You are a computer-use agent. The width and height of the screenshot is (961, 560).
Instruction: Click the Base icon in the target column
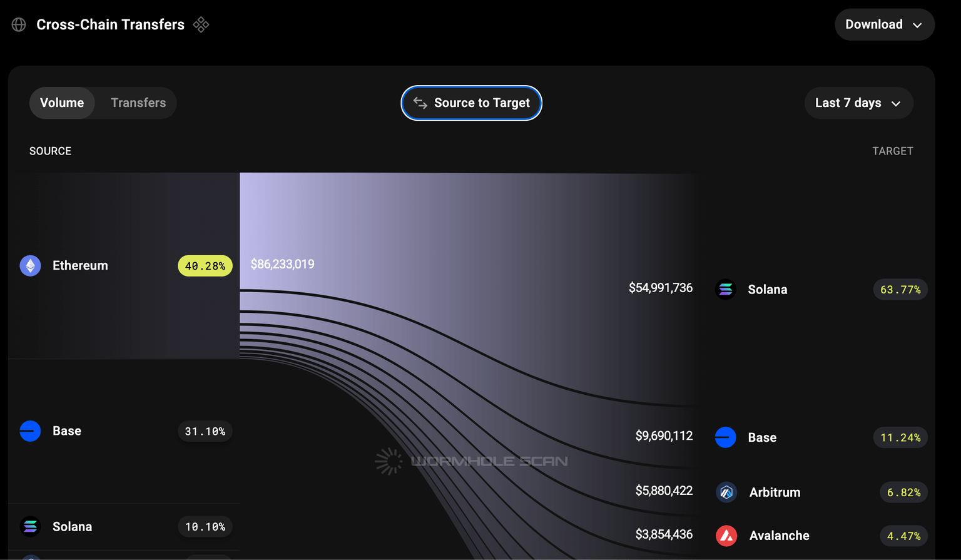tap(725, 437)
